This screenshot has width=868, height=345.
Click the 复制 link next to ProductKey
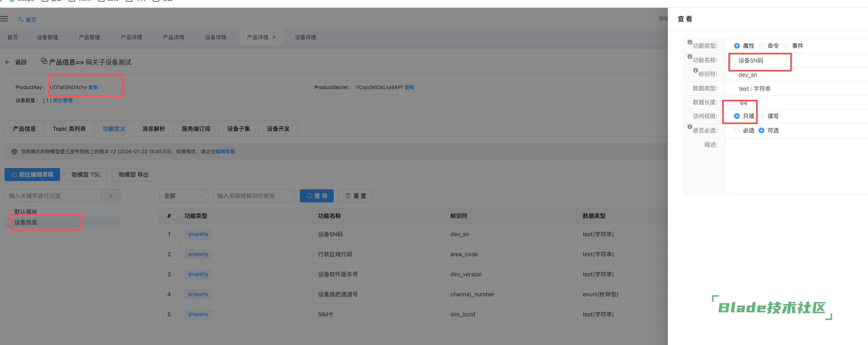pos(93,87)
